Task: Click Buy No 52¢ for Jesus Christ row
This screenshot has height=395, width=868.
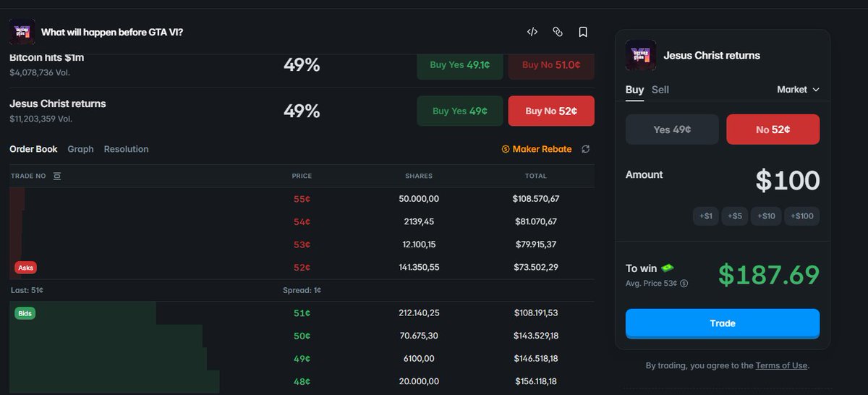Action: pos(551,111)
